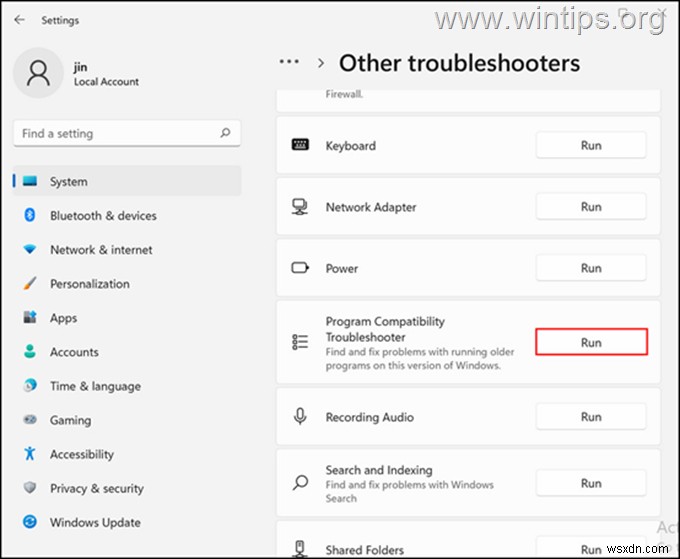
Task: Click the Gaming controller icon
Action: click(29, 419)
